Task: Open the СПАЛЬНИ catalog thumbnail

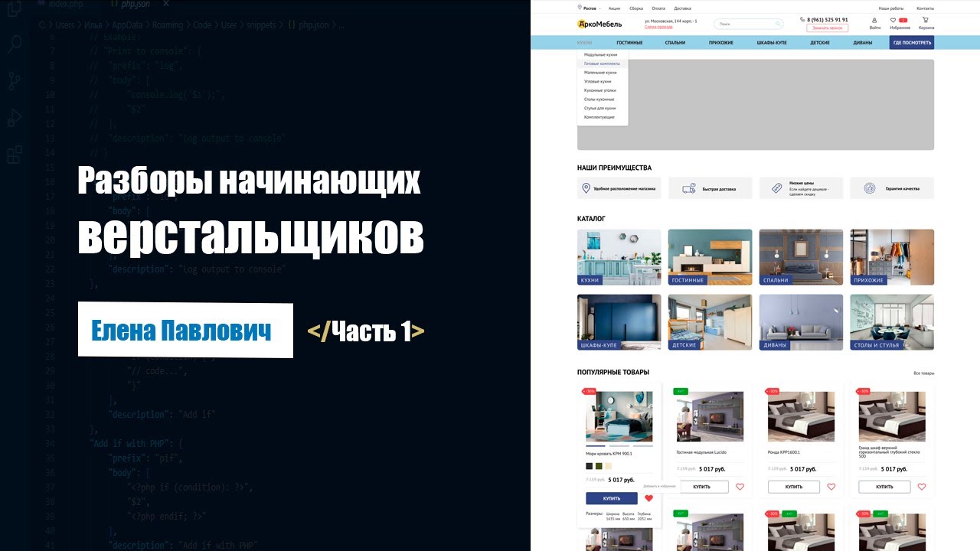Action: 801,257
